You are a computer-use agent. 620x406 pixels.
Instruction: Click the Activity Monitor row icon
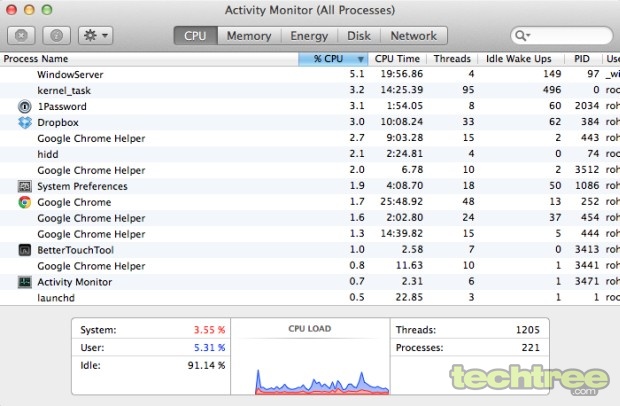coord(25,282)
